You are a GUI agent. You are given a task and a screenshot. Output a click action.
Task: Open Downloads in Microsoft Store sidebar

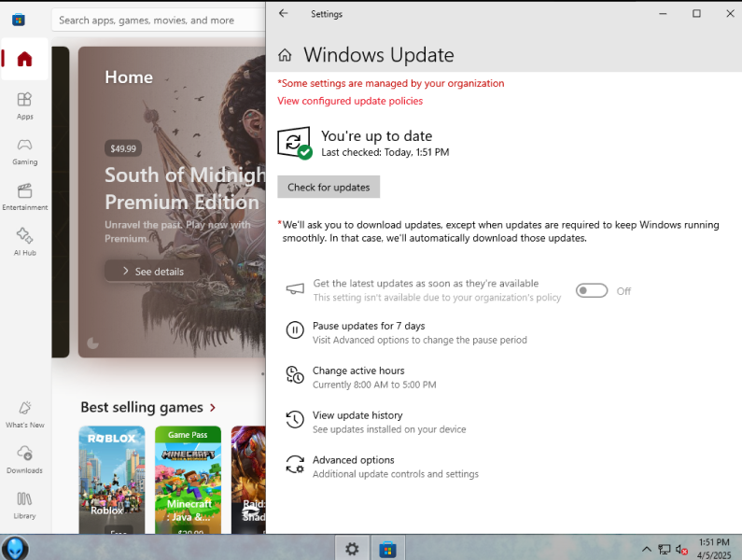pos(24,459)
